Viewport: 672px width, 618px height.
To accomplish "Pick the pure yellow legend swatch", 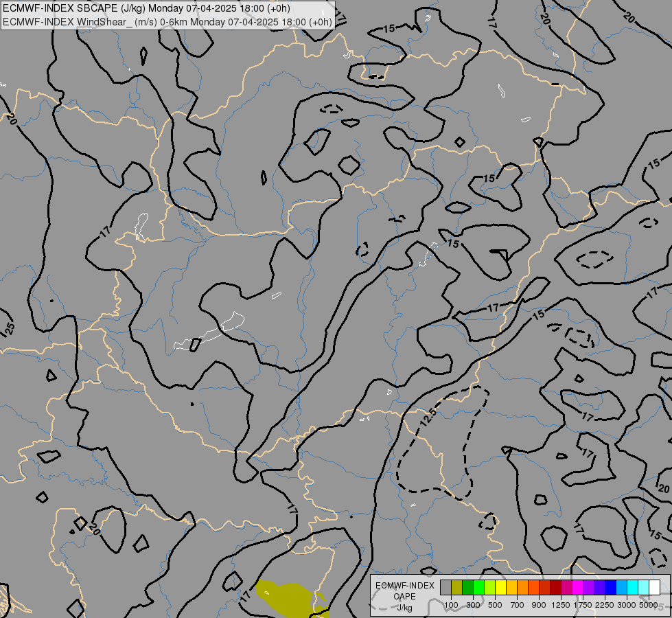I will pos(500,587).
